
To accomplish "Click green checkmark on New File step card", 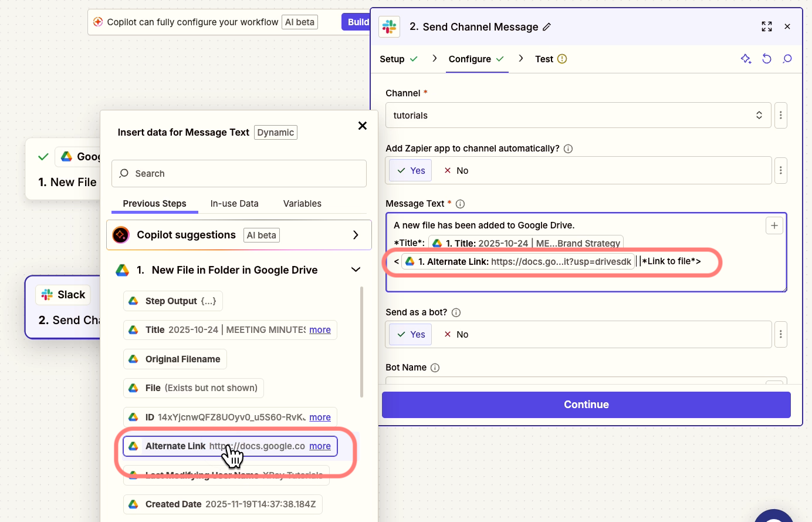I will click(43, 157).
